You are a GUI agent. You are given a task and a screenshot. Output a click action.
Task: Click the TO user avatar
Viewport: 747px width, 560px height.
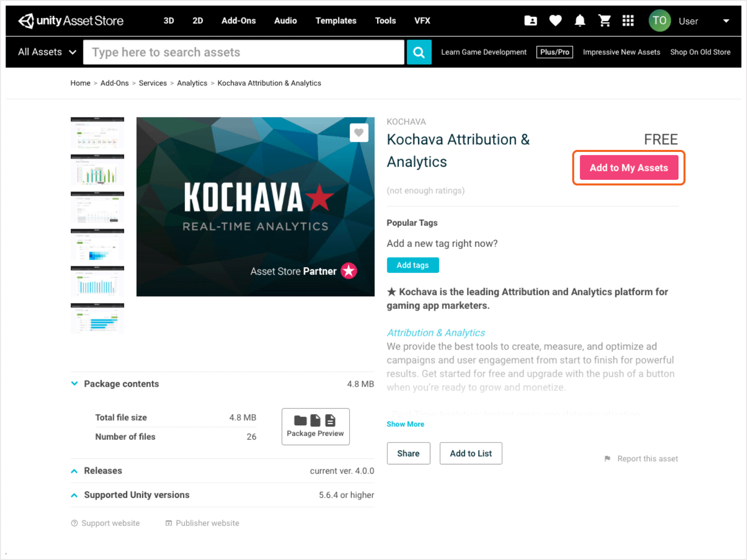pyautogui.click(x=660, y=21)
